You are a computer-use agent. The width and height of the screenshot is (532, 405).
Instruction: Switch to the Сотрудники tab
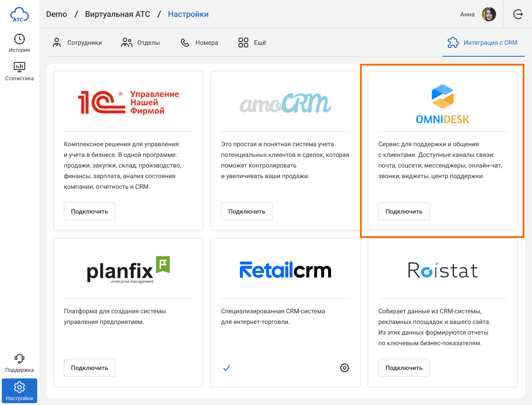pos(77,43)
